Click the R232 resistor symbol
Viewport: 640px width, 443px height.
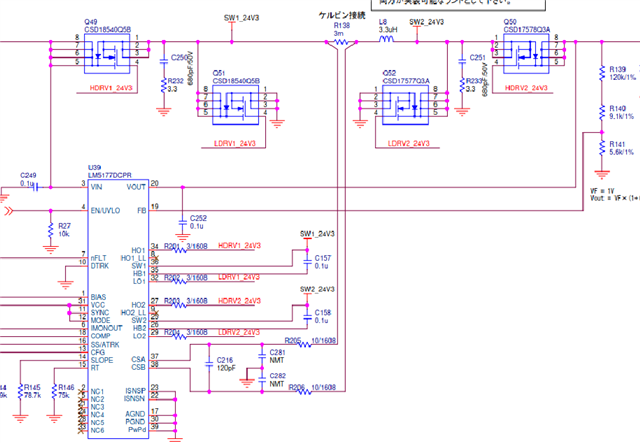(x=164, y=86)
